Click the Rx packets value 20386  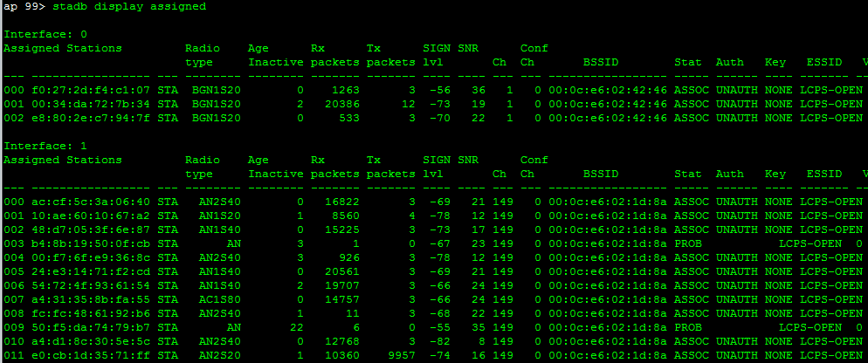[342, 104]
